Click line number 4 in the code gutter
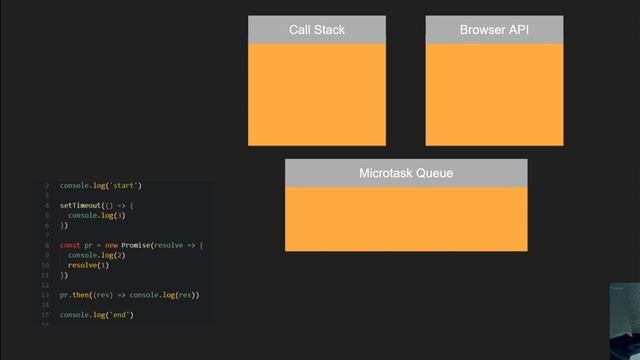Viewport: 640px width, 360px height. (x=47, y=205)
